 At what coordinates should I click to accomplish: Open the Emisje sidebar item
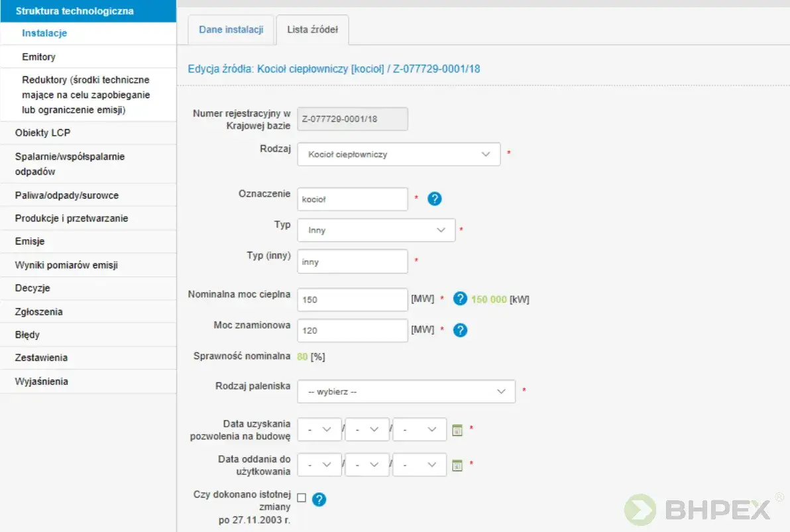[x=30, y=242]
